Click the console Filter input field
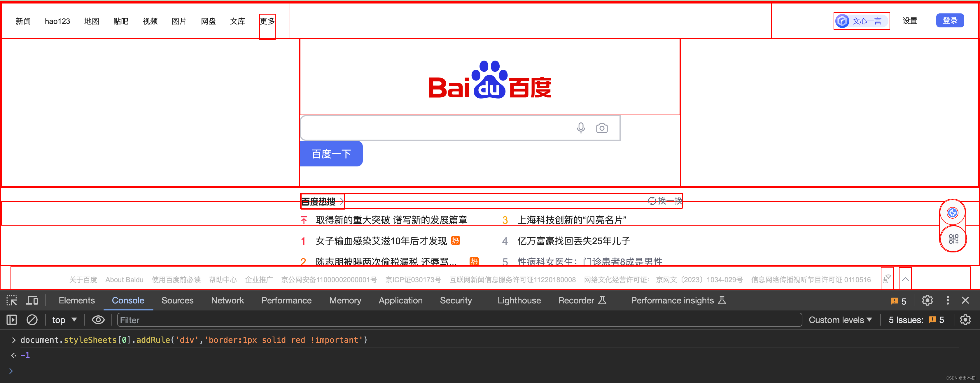Image resolution: width=980 pixels, height=383 pixels. tap(460, 320)
